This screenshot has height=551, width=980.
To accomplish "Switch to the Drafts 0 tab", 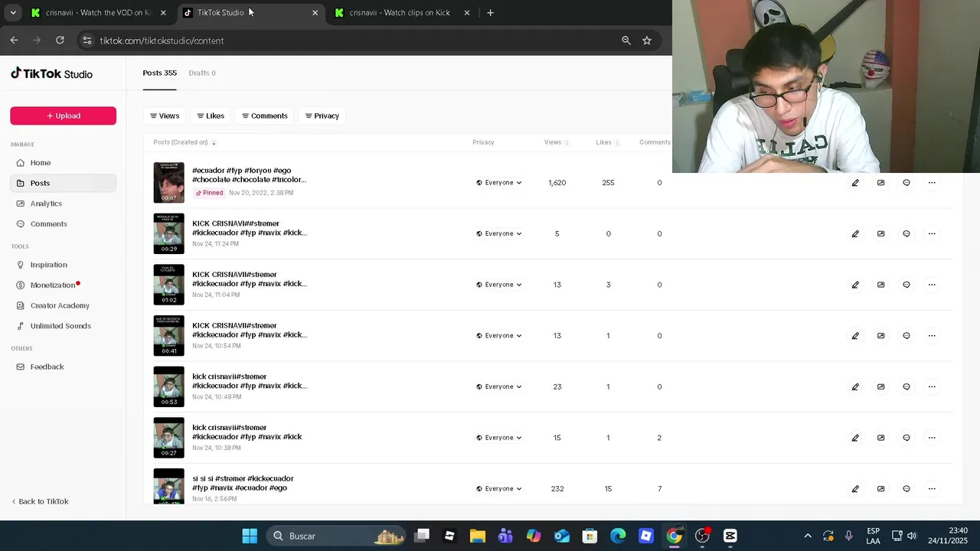I will tap(202, 73).
